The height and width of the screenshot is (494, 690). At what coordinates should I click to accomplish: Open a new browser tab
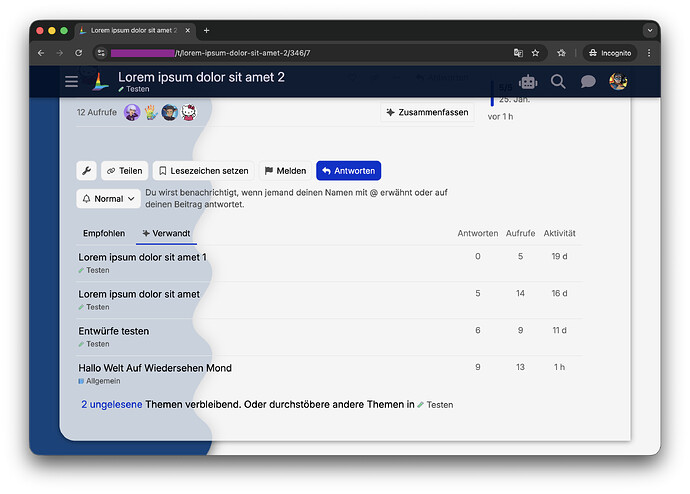click(x=206, y=30)
